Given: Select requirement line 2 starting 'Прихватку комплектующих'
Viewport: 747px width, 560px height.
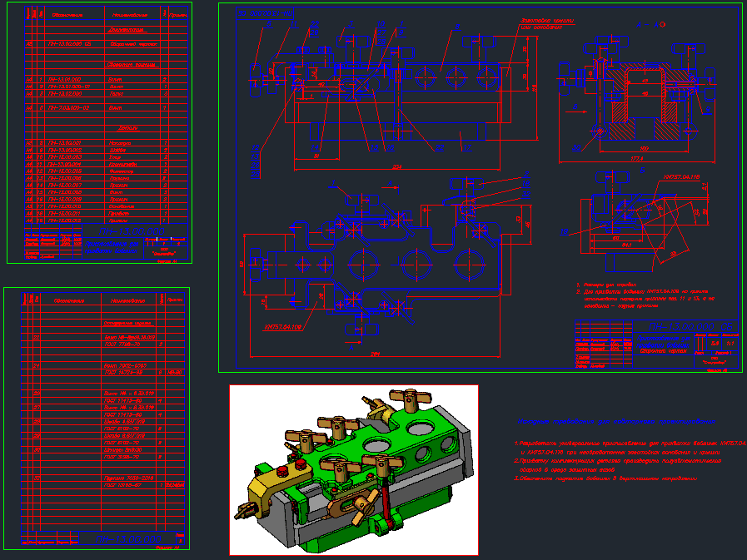Looking at the screenshot, I should [x=617, y=460].
